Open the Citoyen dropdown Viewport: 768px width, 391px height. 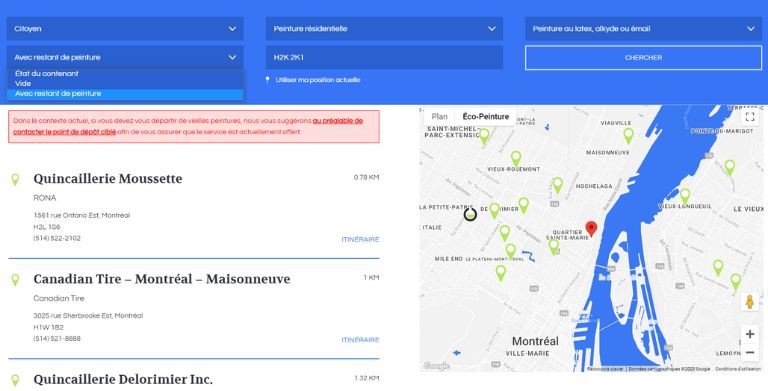tap(125, 29)
